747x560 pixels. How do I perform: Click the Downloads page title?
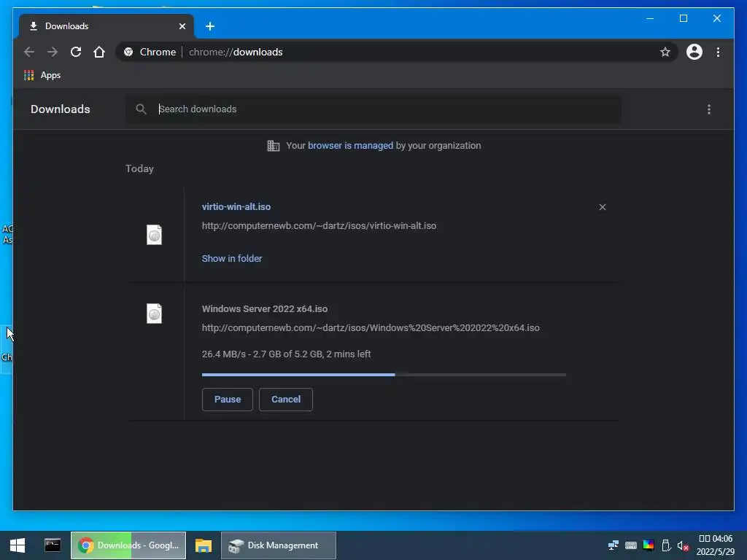[60, 109]
